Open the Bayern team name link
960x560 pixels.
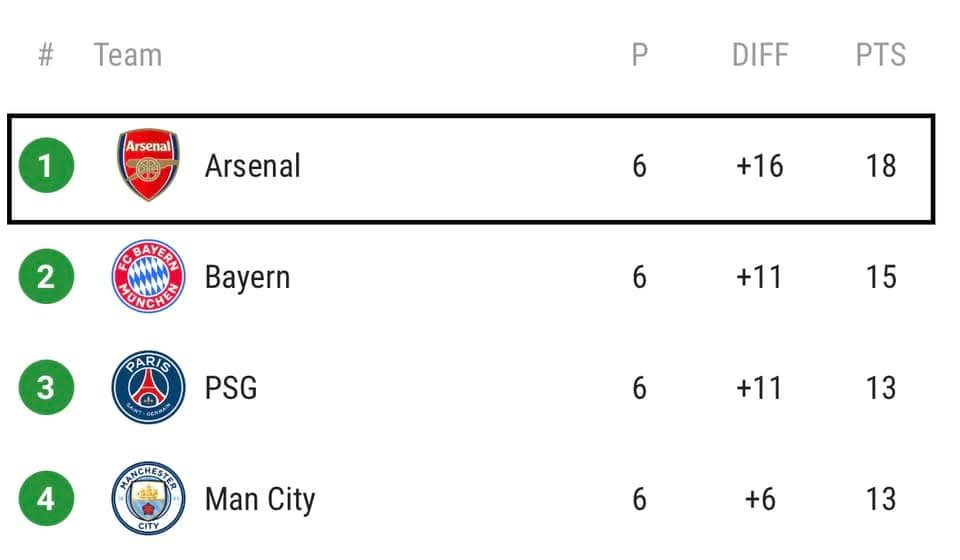(247, 277)
